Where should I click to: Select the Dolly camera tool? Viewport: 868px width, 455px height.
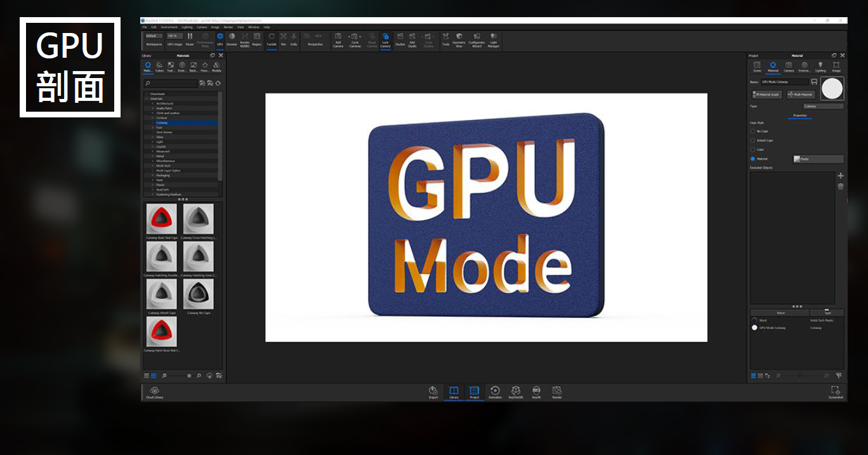[294, 39]
